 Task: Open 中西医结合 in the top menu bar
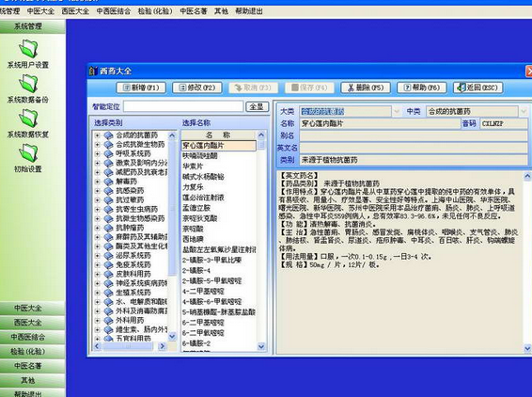114,11
